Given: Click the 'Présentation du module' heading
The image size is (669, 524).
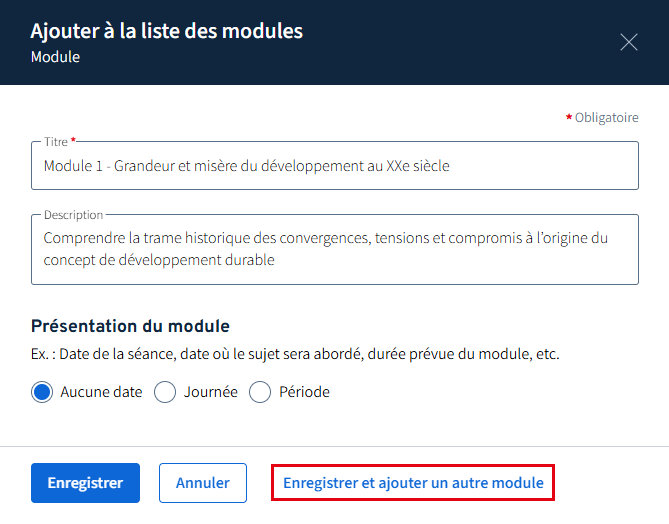Looking at the screenshot, I should [130, 326].
